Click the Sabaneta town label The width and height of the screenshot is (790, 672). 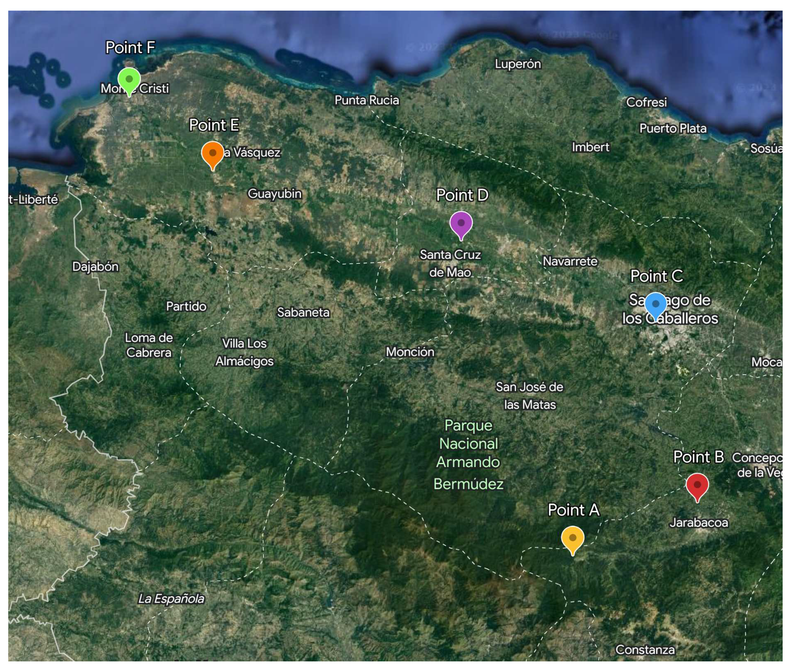pyautogui.click(x=303, y=312)
